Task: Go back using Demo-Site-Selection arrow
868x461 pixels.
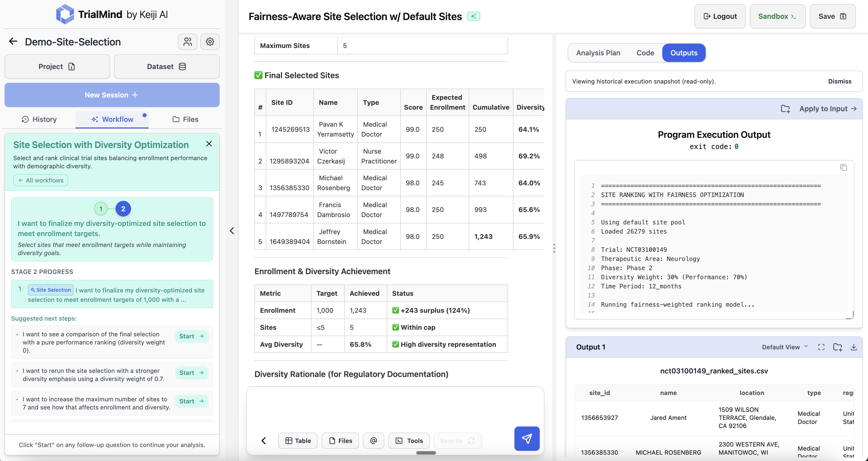Action: (x=13, y=41)
